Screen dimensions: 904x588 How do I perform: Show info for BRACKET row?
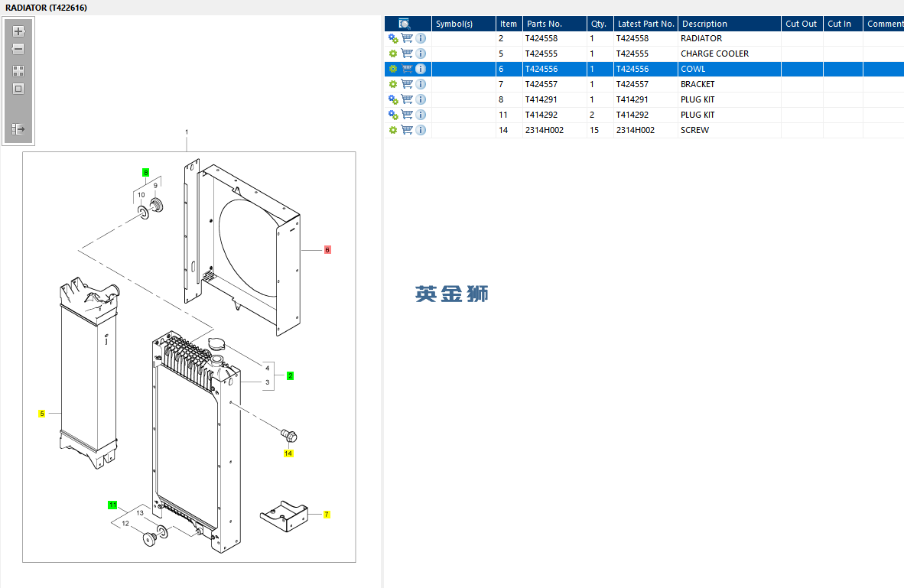tap(421, 84)
